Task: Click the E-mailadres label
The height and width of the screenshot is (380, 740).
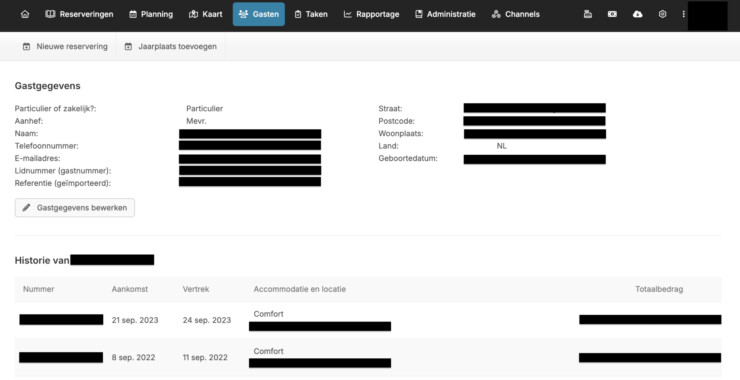Action: click(x=37, y=159)
